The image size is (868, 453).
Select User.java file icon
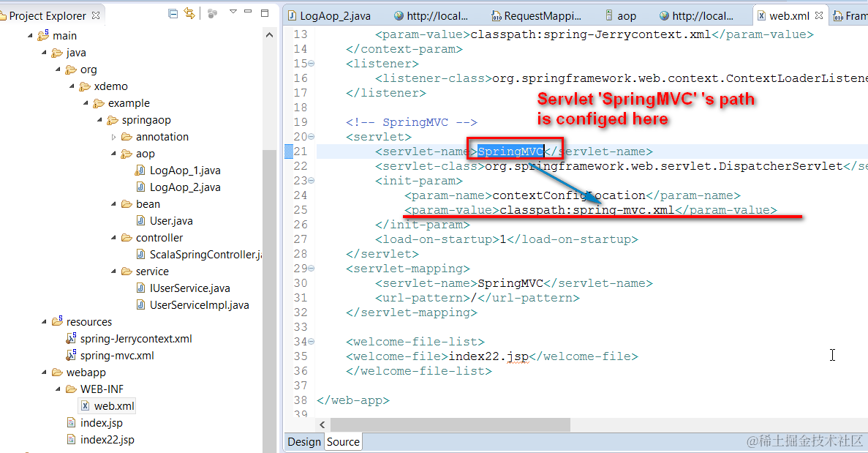click(140, 220)
